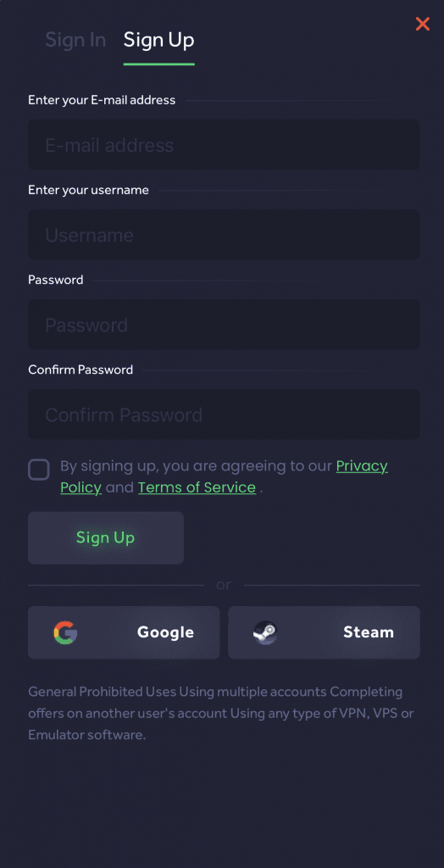Focus the Confirm Password input field

pyautogui.click(x=224, y=415)
